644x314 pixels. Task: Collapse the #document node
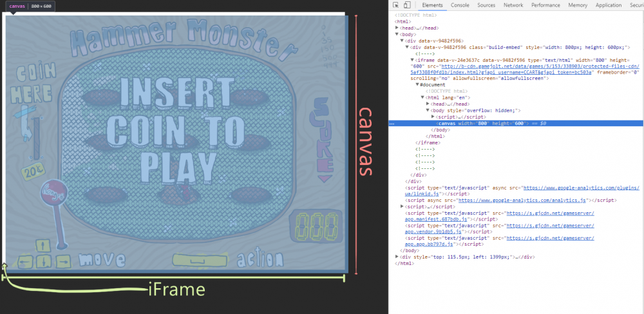(417, 84)
